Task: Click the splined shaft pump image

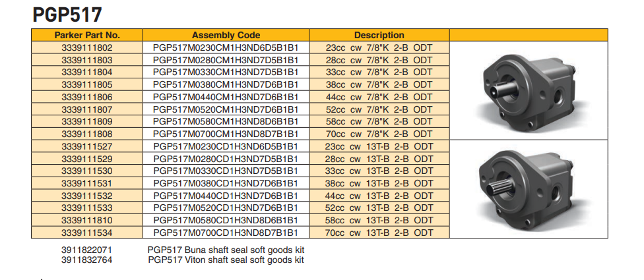Action: click(529, 188)
